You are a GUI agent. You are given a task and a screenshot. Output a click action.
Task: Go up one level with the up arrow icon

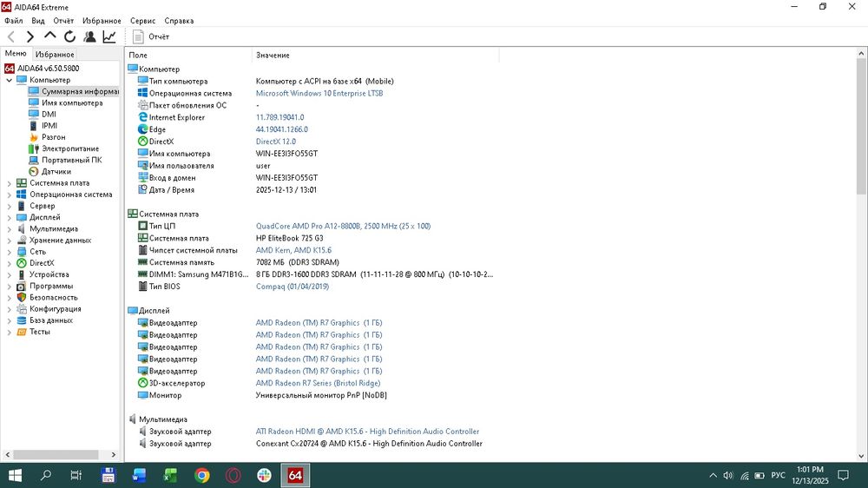49,36
